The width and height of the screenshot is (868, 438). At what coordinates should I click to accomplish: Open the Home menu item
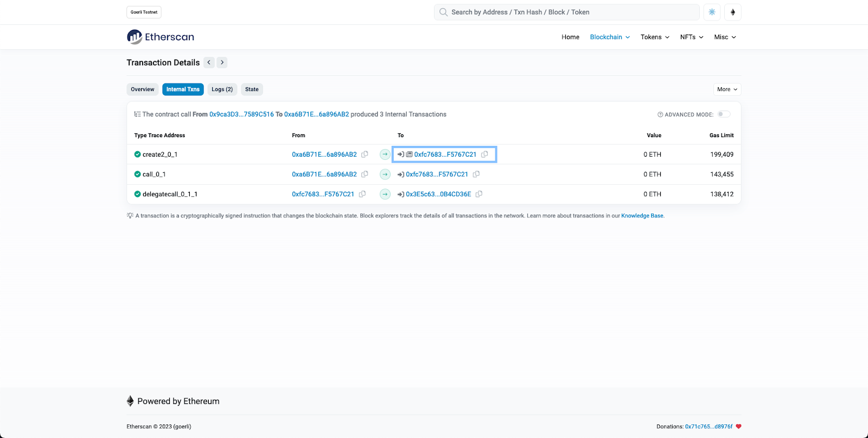pyautogui.click(x=570, y=37)
